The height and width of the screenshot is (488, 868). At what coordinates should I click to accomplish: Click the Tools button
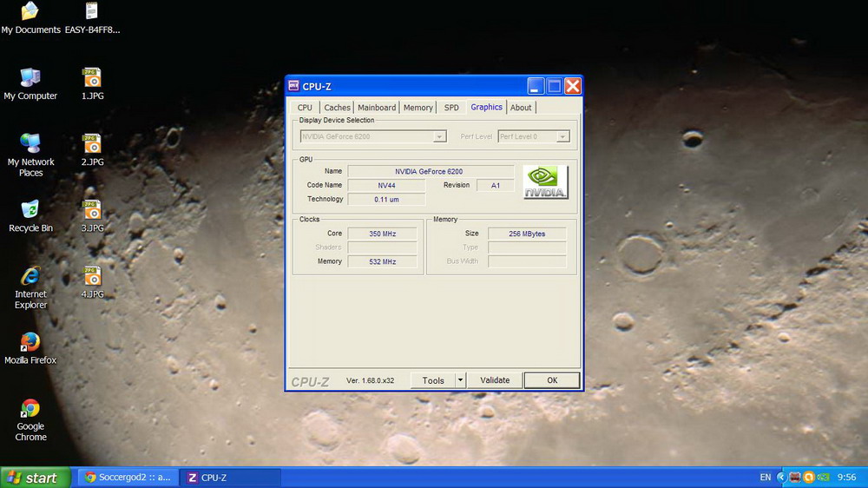pyautogui.click(x=433, y=380)
